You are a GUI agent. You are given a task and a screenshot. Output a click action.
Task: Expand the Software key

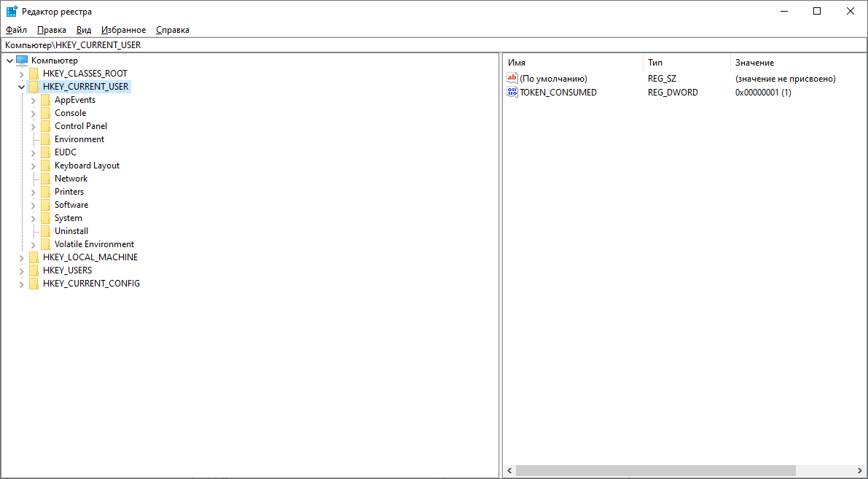click(x=33, y=204)
